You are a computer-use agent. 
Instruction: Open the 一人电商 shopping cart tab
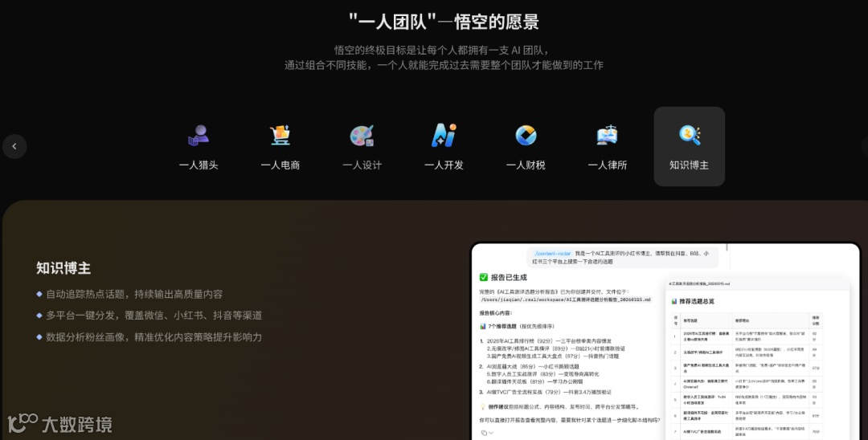(x=280, y=146)
